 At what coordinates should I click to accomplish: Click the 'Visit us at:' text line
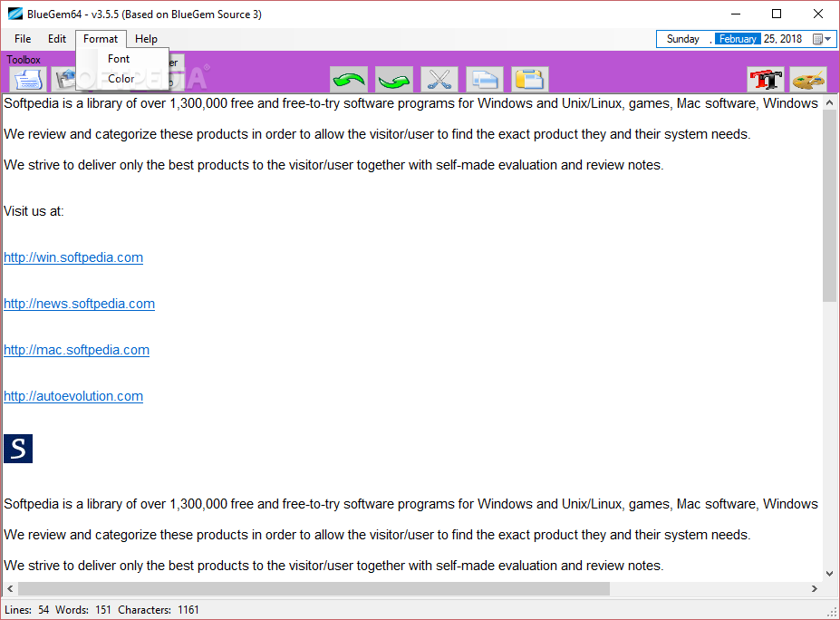(x=34, y=211)
